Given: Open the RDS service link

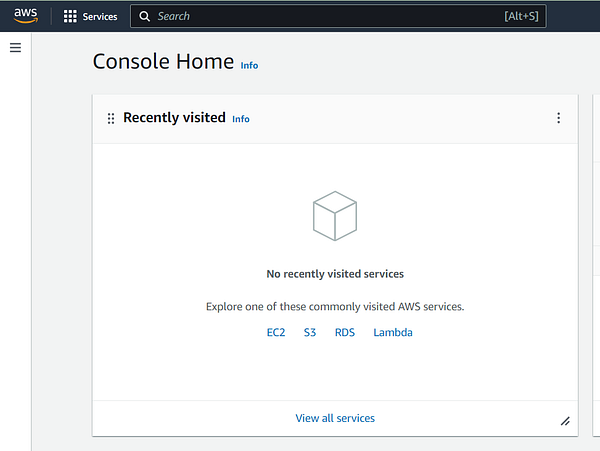Looking at the screenshot, I should 345,332.
